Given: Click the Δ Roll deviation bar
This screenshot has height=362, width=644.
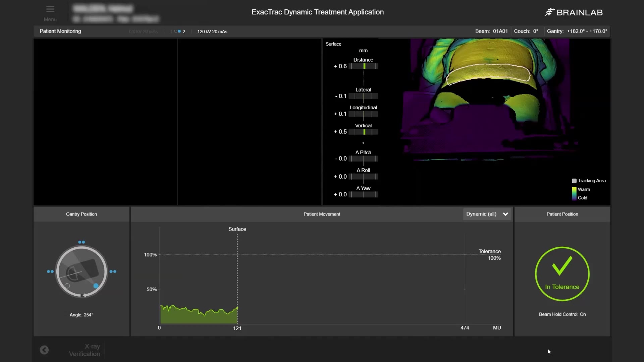Looking at the screenshot, I should 364,177.
